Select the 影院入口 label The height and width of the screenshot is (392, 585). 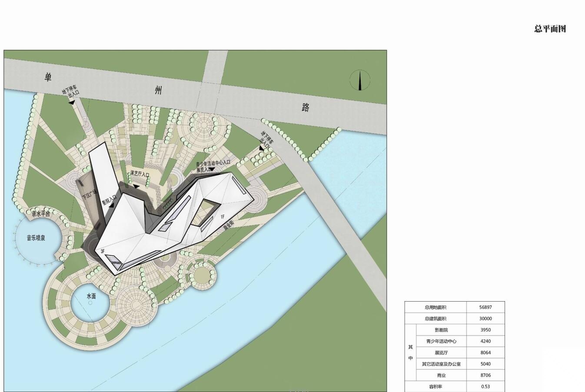[x=109, y=199]
